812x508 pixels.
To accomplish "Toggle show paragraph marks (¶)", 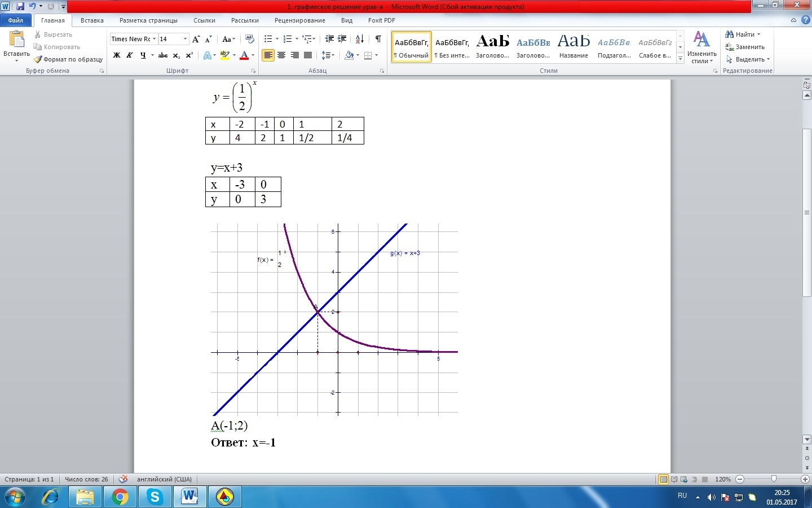I will [x=378, y=39].
